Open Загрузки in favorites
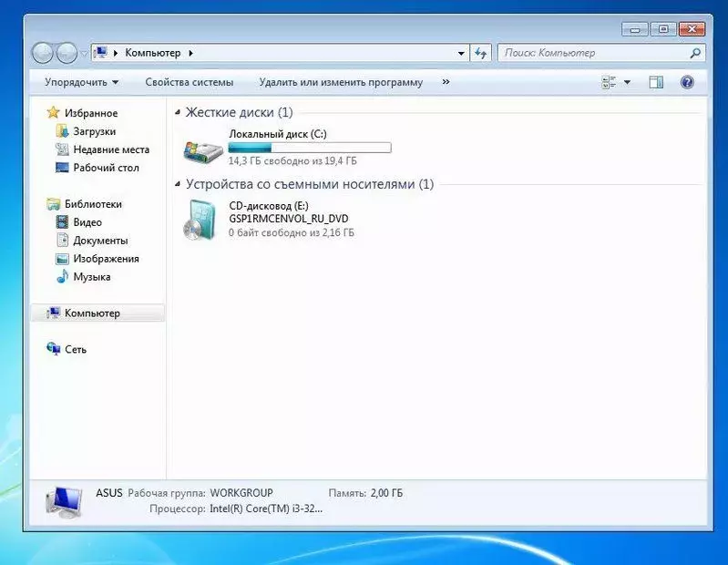Viewport: 728px width, 565px height. coord(94,131)
